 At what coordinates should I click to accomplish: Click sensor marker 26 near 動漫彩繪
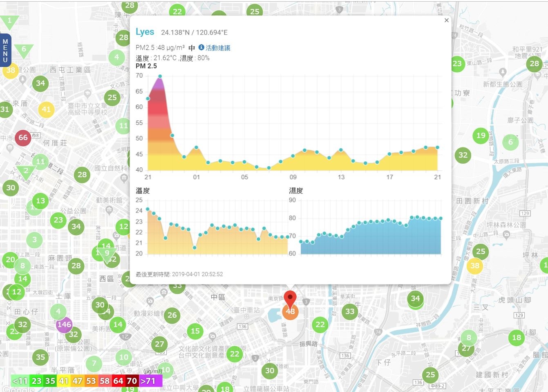pos(172,315)
